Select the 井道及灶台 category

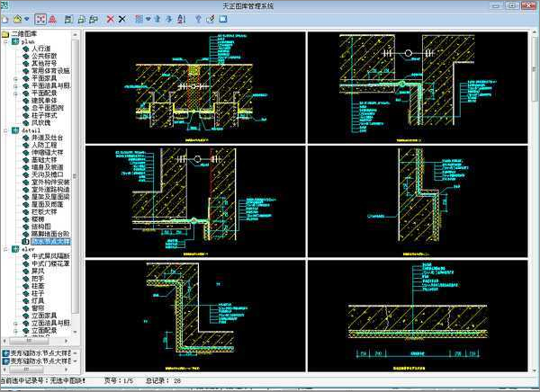(48, 138)
